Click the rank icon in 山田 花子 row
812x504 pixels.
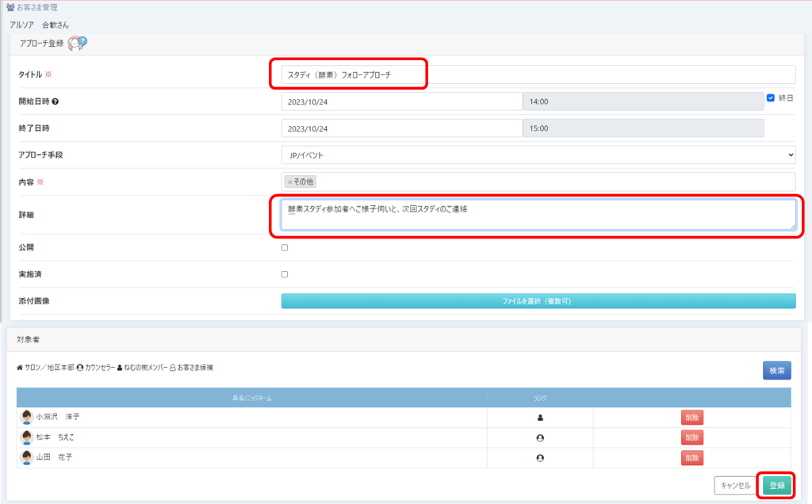(540, 457)
